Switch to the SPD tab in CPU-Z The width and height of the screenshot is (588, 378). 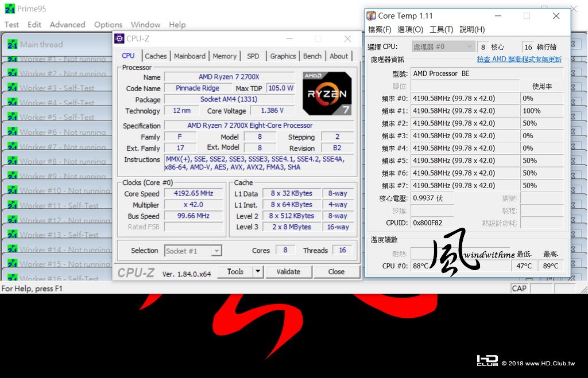click(x=253, y=56)
